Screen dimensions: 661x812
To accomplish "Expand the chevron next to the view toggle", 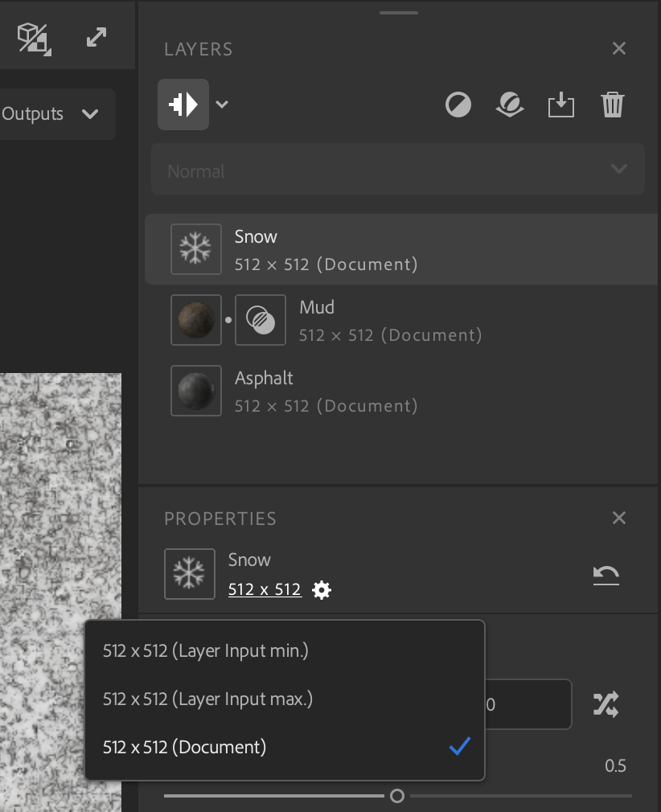I will click(222, 104).
